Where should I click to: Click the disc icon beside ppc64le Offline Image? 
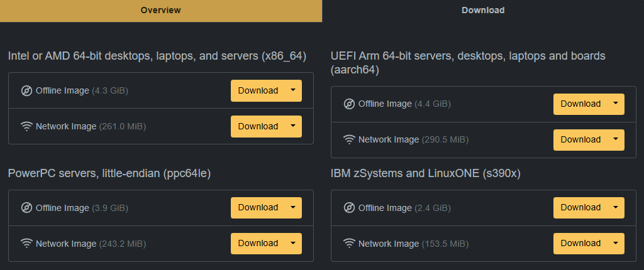point(26,208)
